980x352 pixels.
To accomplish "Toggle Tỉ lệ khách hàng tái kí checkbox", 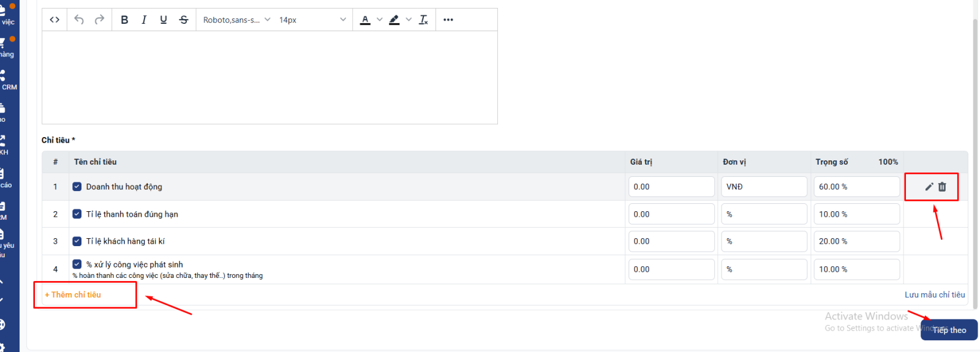I will coord(77,241).
